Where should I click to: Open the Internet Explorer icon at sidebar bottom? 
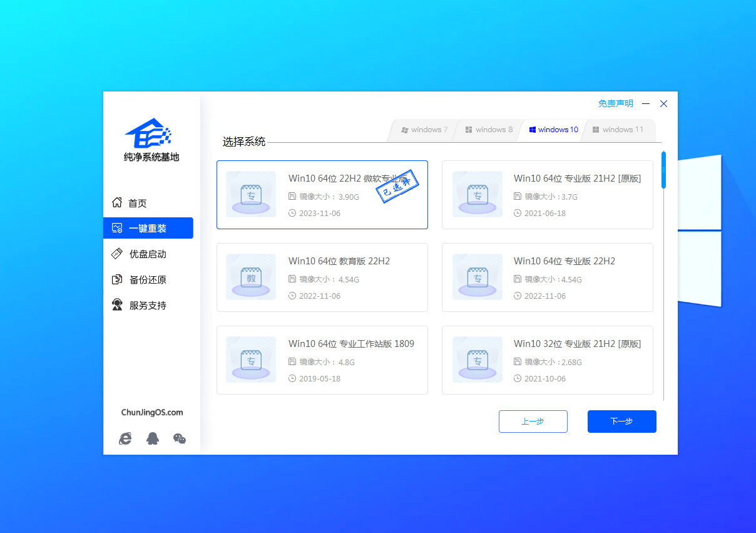pos(125,438)
